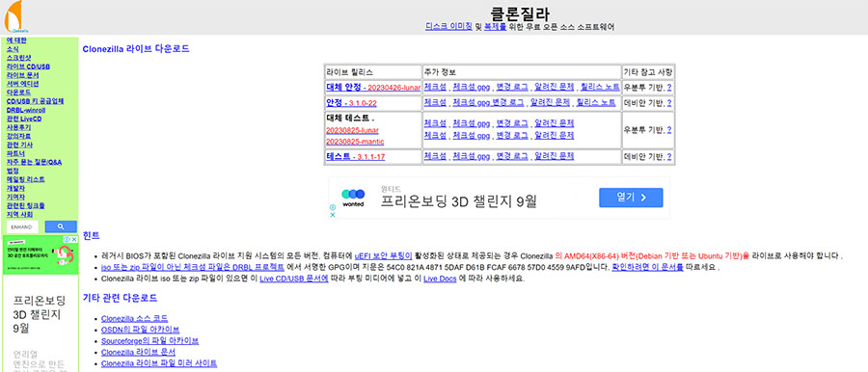Viewport: 868px width, 372px height.
Task: Click the ? link in 대체 안정 row
Action: click(669, 87)
